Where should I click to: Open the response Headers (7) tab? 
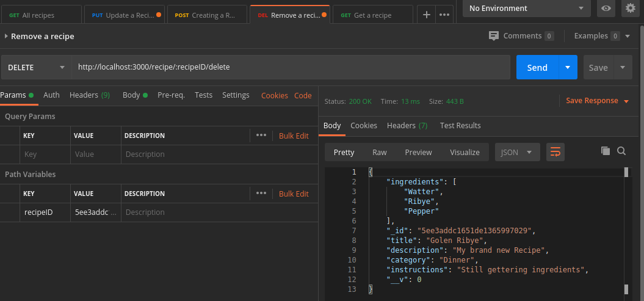pyautogui.click(x=407, y=126)
